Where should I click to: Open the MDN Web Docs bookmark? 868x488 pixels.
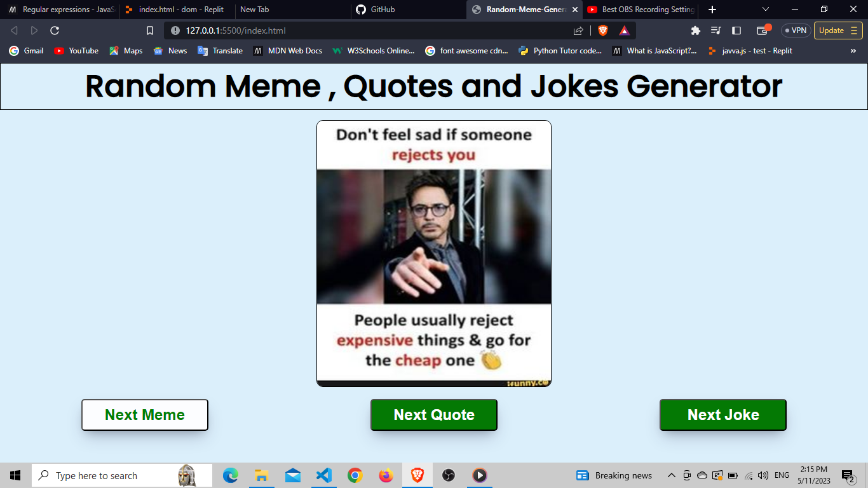tap(288, 51)
